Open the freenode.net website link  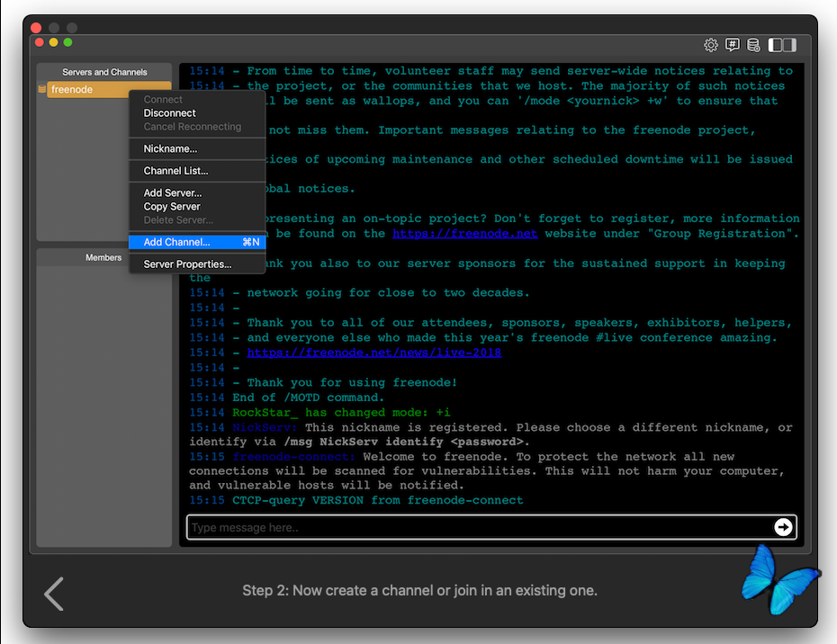pos(464,234)
